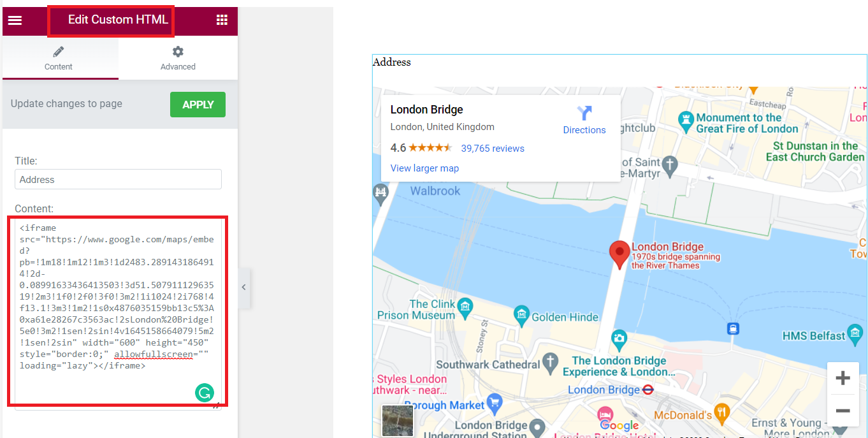
Task: Click the Grammarly icon in the editor
Action: (x=205, y=393)
